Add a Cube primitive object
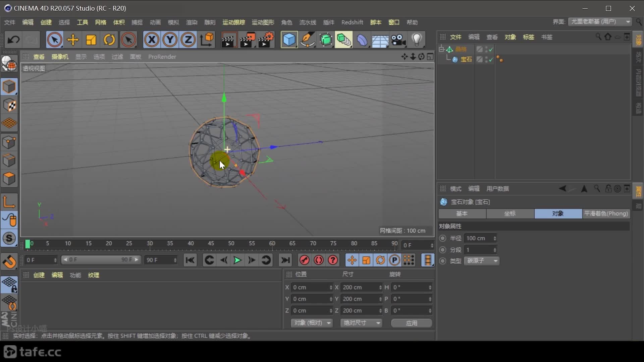Viewport: 644px width, 362px height. click(289, 40)
